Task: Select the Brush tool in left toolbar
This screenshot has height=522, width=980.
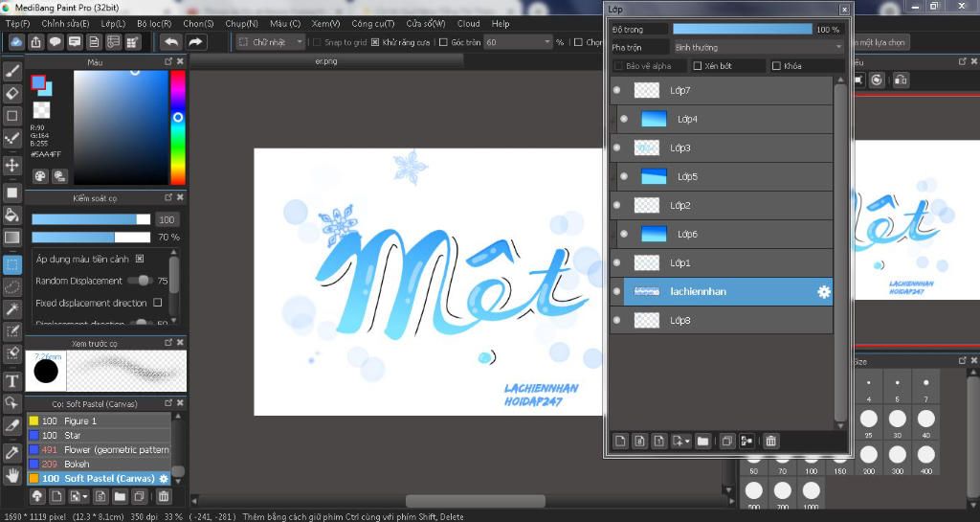Action: pos(11,71)
